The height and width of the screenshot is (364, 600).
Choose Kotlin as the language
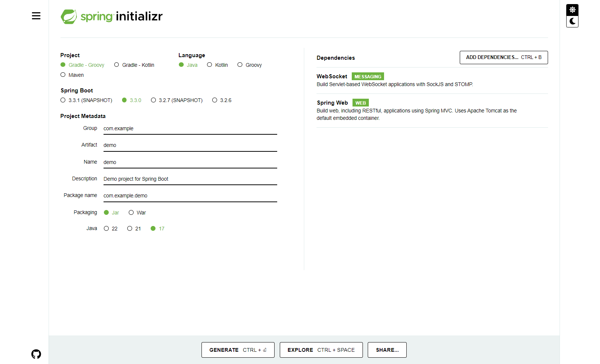tap(217, 65)
